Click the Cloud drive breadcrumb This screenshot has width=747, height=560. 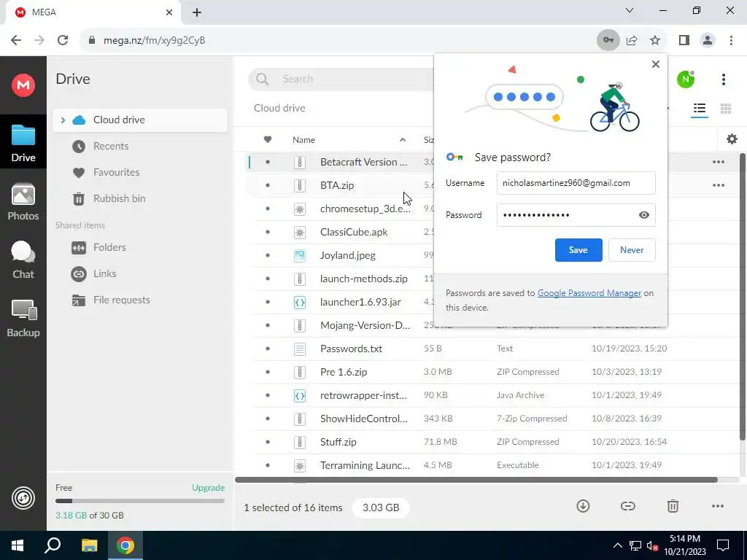pyautogui.click(x=279, y=108)
